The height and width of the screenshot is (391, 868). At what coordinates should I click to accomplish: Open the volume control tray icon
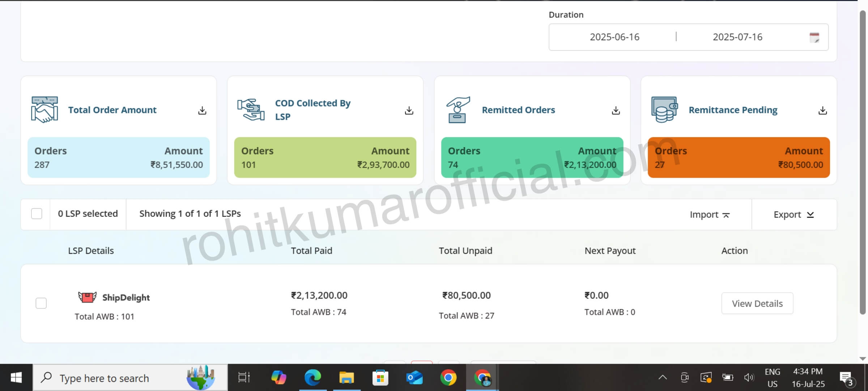(x=749, y=378)
